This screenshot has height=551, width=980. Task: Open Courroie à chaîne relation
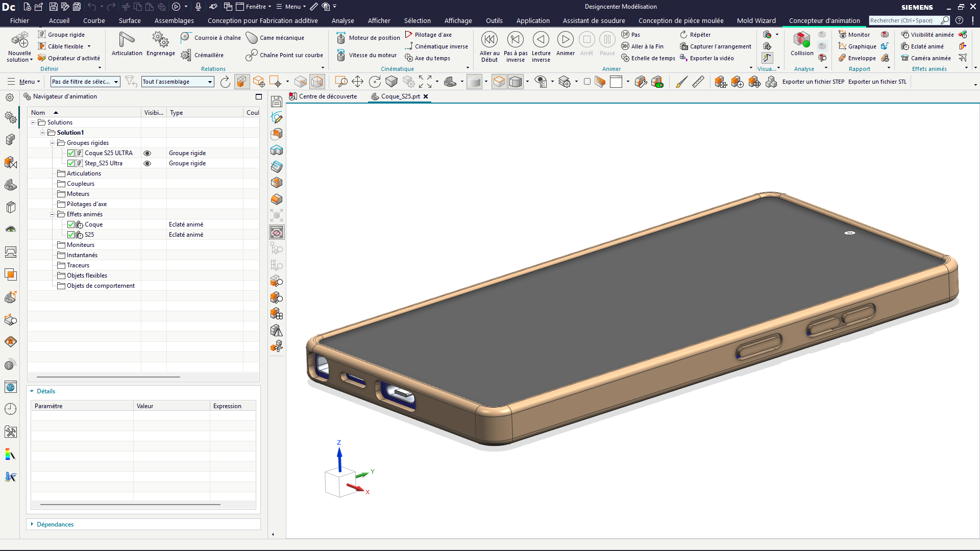point(211,38)
